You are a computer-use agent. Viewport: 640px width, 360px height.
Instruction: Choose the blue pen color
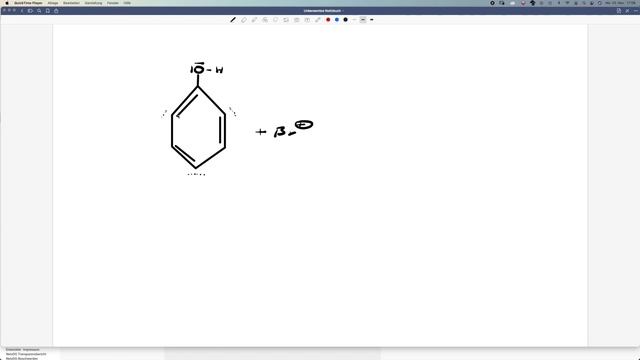pos(337,20)
